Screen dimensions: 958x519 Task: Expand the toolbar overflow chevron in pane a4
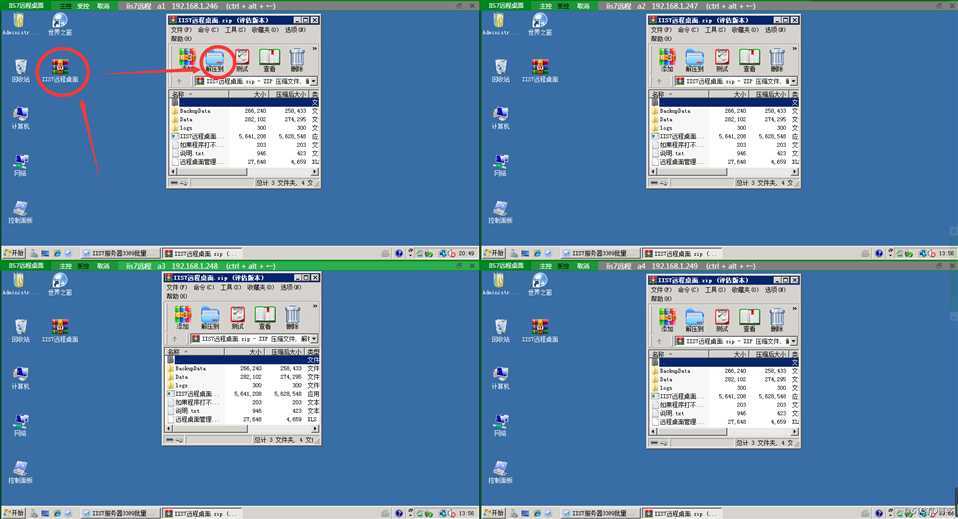795,309
